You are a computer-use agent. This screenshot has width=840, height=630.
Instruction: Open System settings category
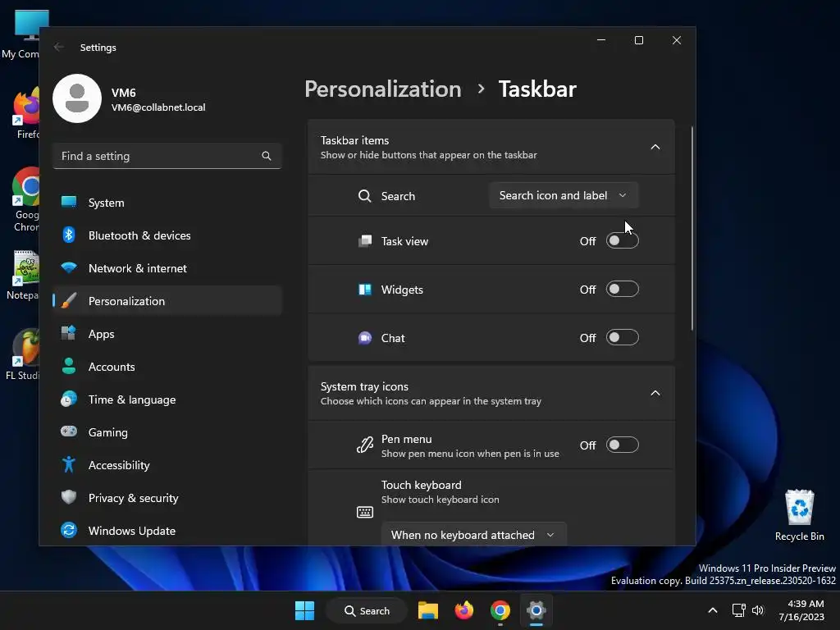(x=167, y=203)
